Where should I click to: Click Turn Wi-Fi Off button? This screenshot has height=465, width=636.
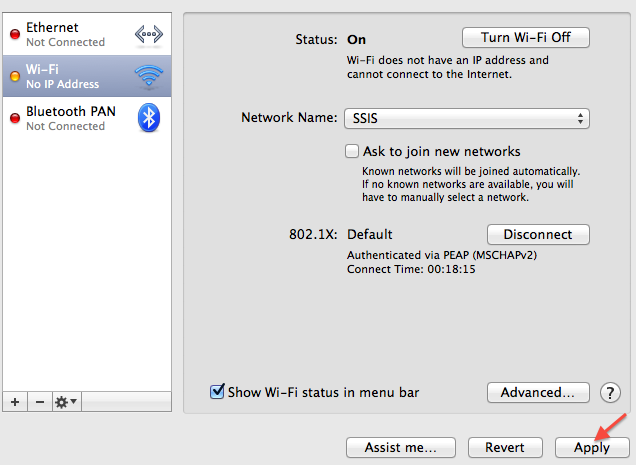point(525,37)
